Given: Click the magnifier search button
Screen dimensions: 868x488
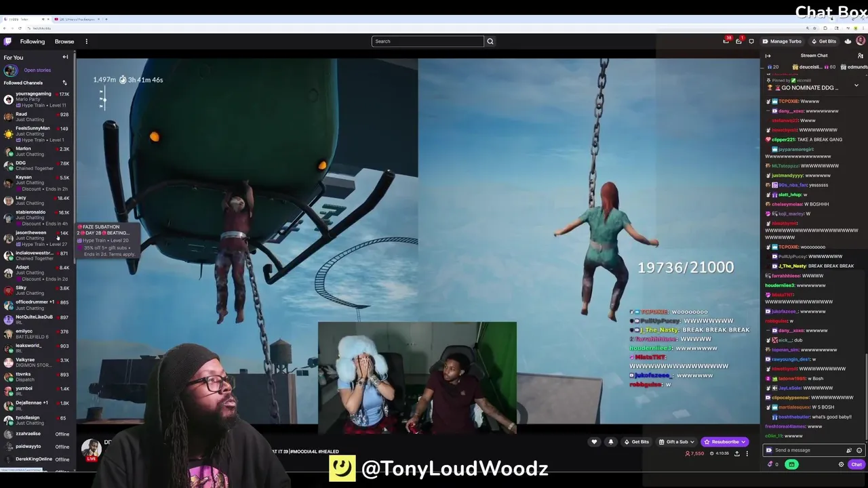Looking at the screenshot, I should coord(490,41).
